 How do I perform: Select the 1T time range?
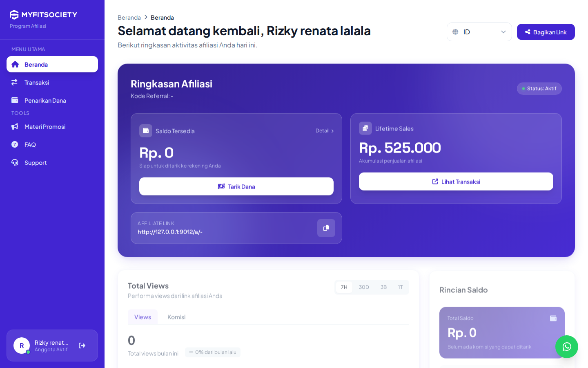[400, 287]
